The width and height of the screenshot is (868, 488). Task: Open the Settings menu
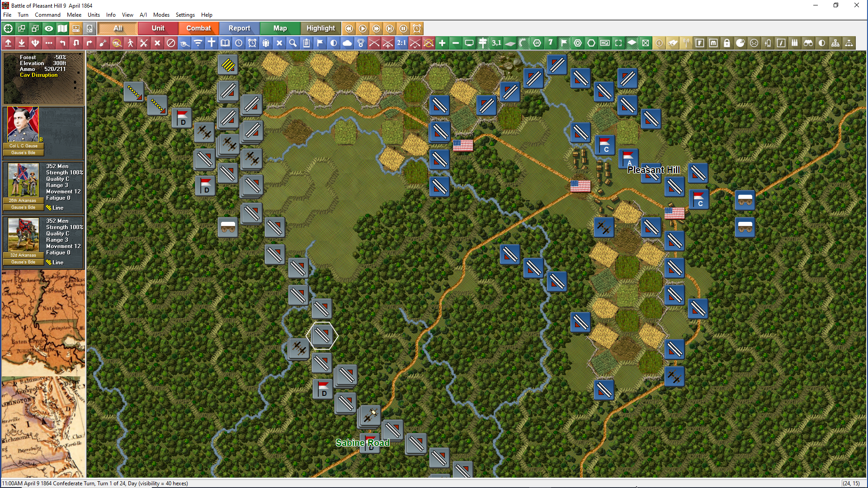tap(185, 15)
